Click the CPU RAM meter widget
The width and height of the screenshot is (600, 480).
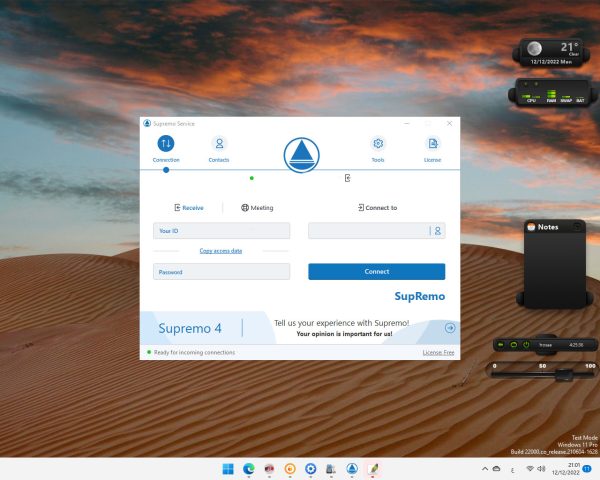coord(553,92)
